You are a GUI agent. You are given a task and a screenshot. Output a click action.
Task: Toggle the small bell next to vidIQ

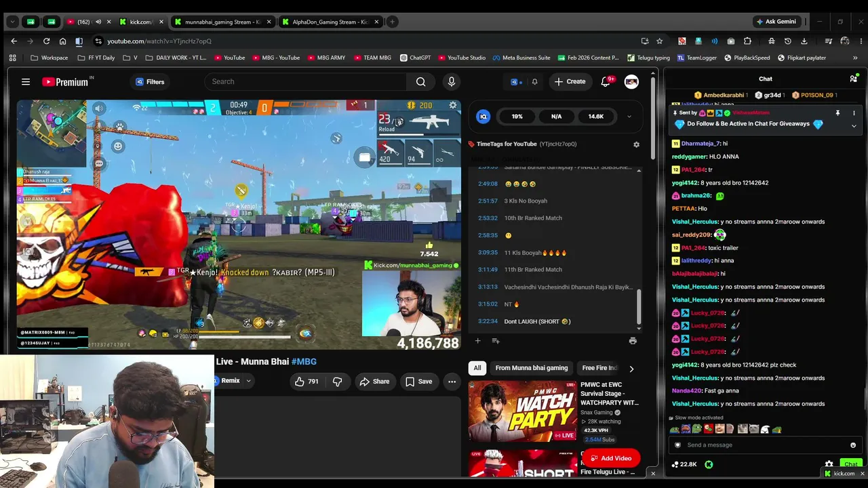(534, 82)
